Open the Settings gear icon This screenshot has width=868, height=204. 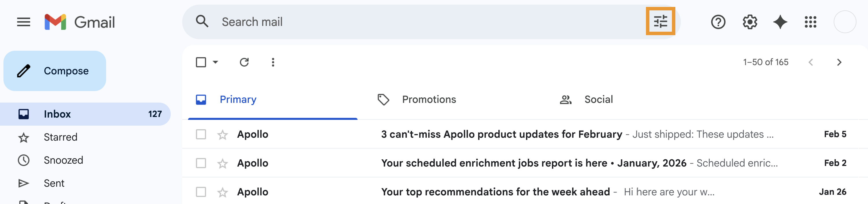point(749,22)
